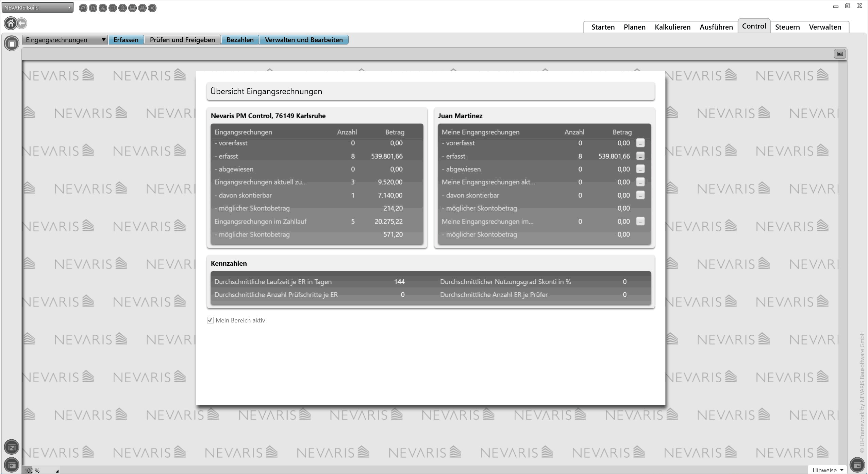Screen dimensions: 868x474
Task: Click the round panel icon at bottom right corner
Action: pyautogui.click(x=857, y=465)
